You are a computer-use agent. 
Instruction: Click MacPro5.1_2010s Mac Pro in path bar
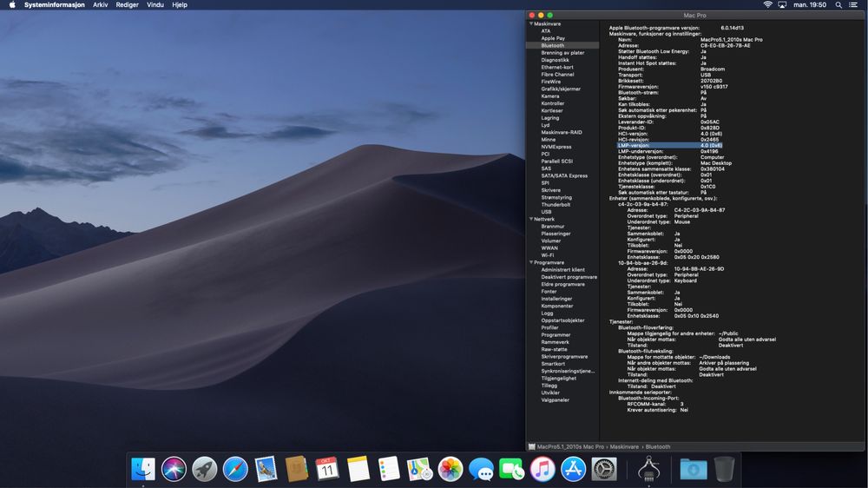(x=570, y=446)
